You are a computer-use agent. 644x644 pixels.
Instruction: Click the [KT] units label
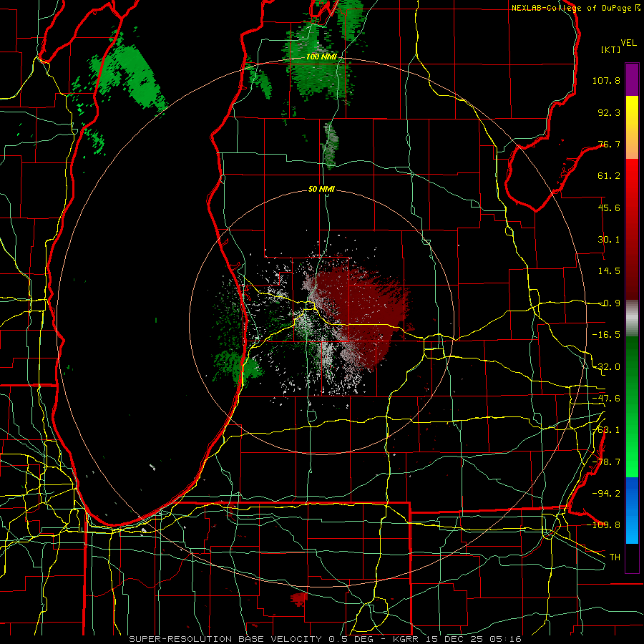[x=611, y=49]
